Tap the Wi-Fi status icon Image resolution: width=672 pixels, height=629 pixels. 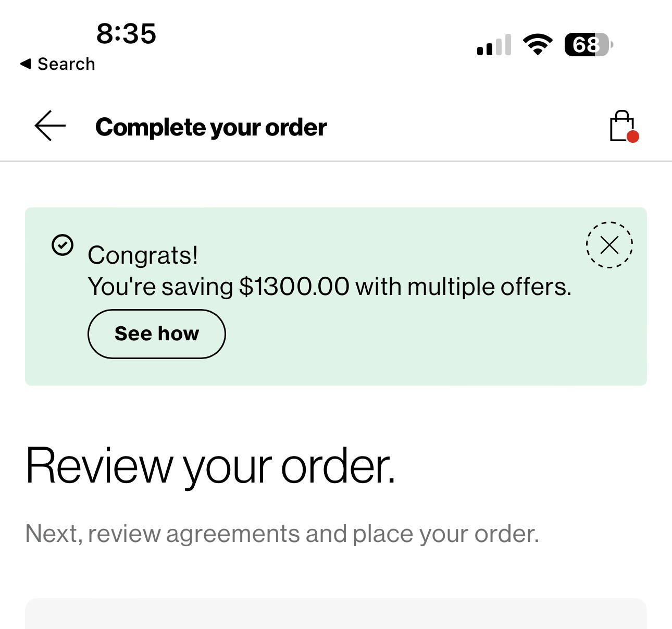click(x=538, y=44)
